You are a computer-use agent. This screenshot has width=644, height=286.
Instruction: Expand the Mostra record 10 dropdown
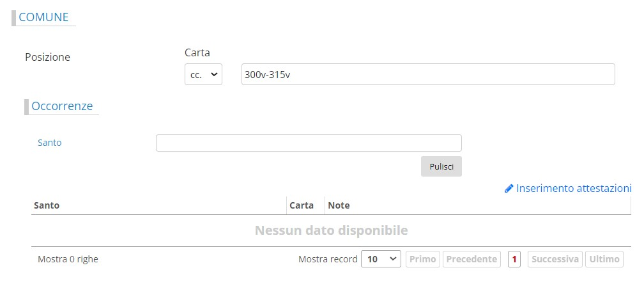381,259
